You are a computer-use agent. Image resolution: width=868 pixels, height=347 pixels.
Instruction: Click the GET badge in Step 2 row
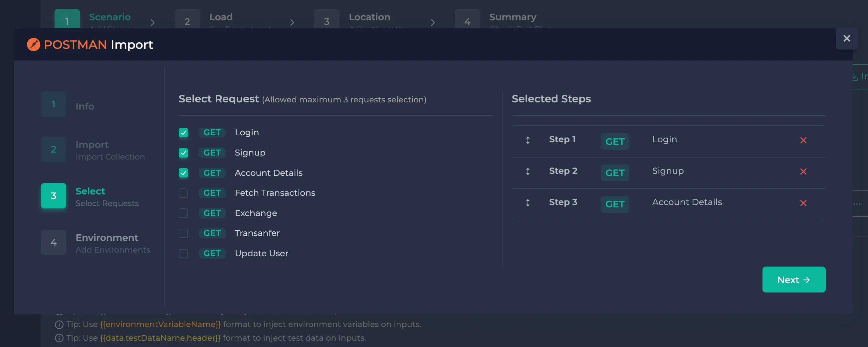pos(615,173)
